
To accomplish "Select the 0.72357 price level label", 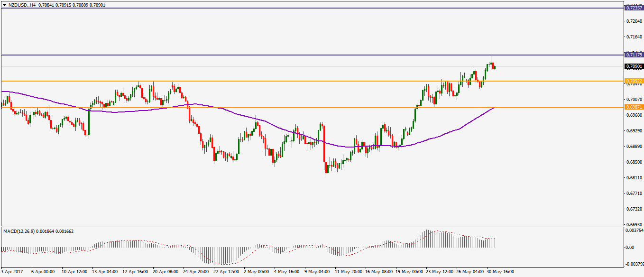I will point(634,8).
